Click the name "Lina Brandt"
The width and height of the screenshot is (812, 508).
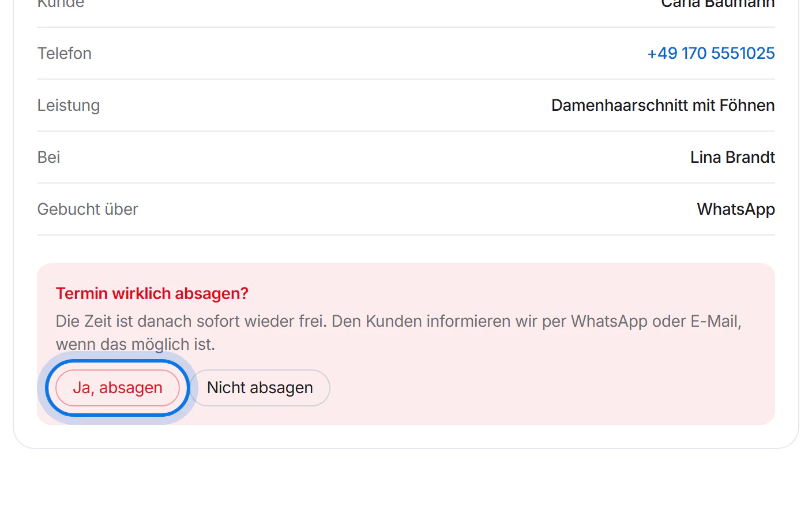click(732, 157)
